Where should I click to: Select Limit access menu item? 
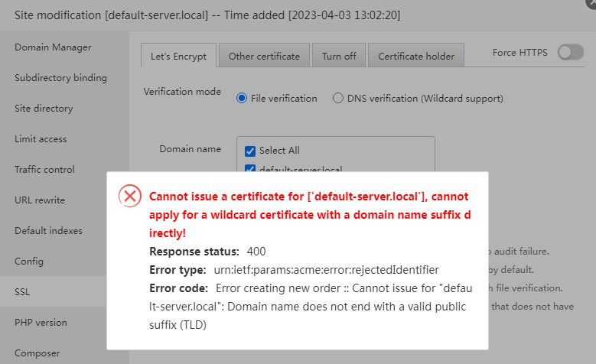coord(41,139)
